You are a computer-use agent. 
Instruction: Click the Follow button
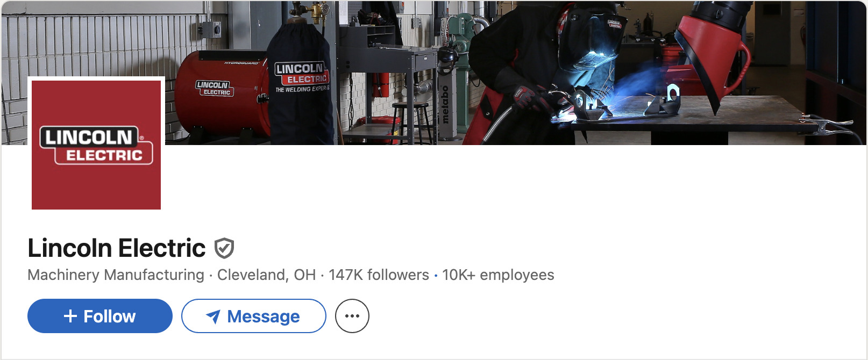click(x=100, y=316)
